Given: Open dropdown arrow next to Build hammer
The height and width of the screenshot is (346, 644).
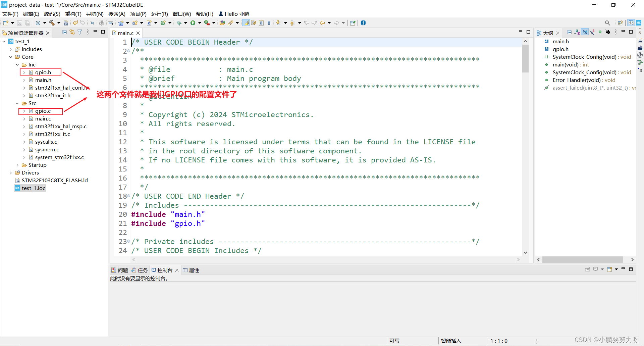Looking at the screenshot, I should 59,23.
